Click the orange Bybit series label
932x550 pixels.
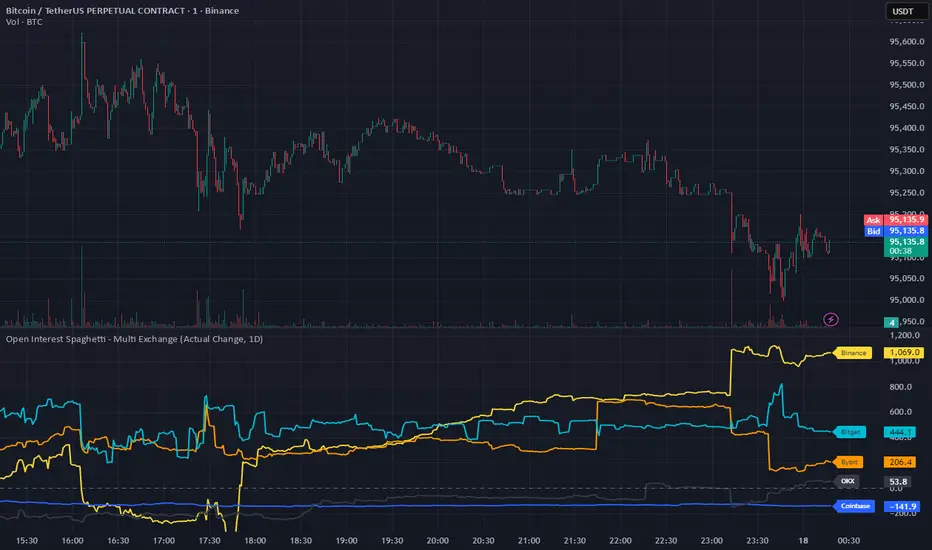tap(848, 462)
